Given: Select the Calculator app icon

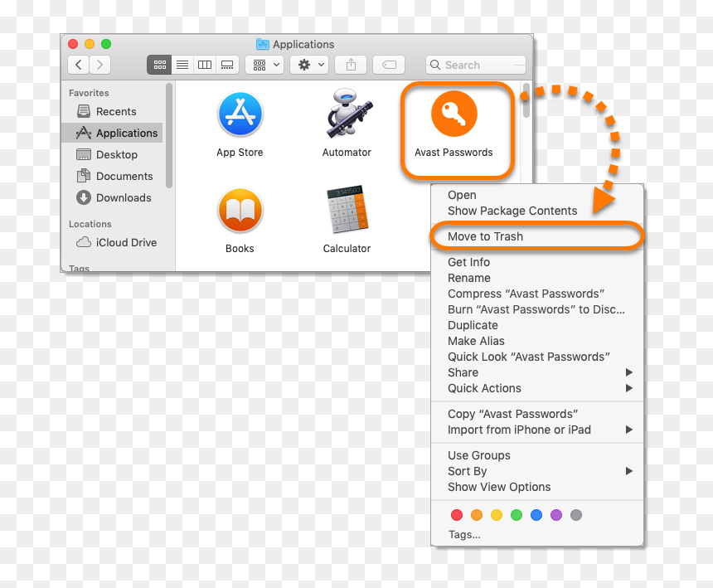Looking at the screenshot, I should tap(347, 209).
